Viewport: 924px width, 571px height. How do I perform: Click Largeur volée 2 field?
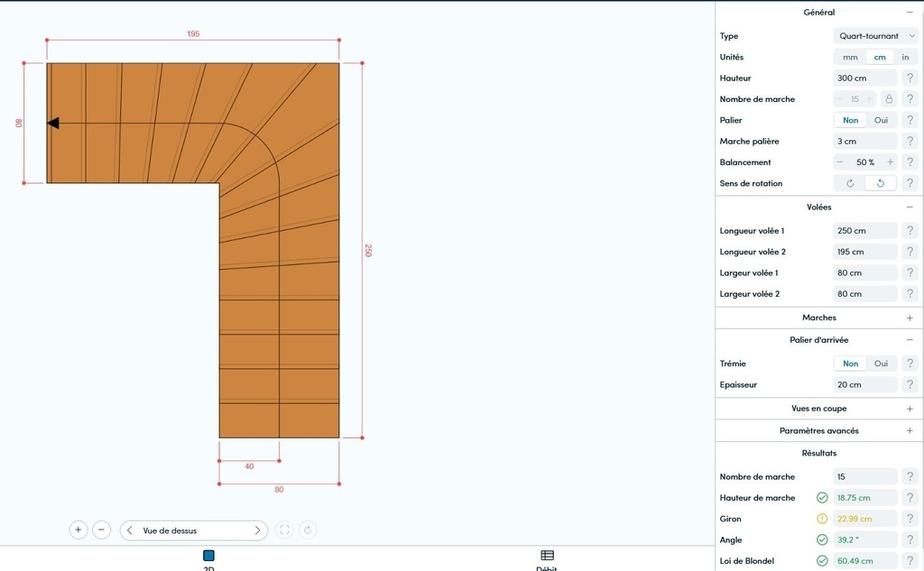[x=865, y=293]
